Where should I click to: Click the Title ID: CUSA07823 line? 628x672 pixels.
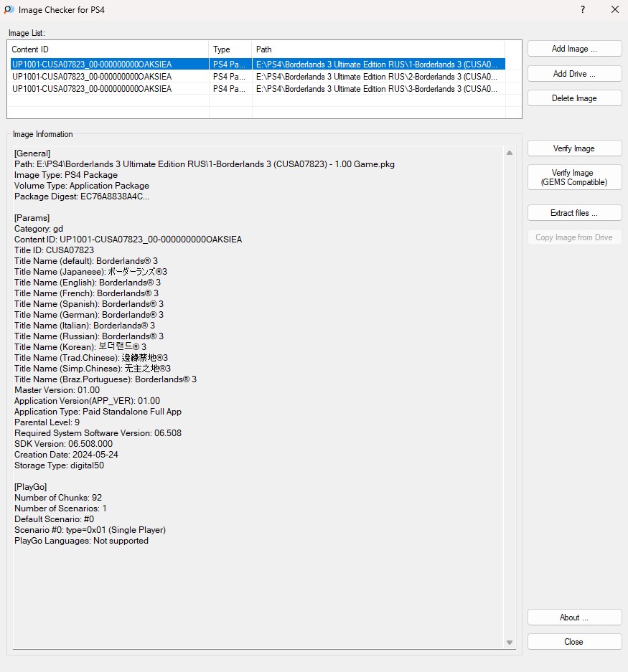(x=54, y=250)
